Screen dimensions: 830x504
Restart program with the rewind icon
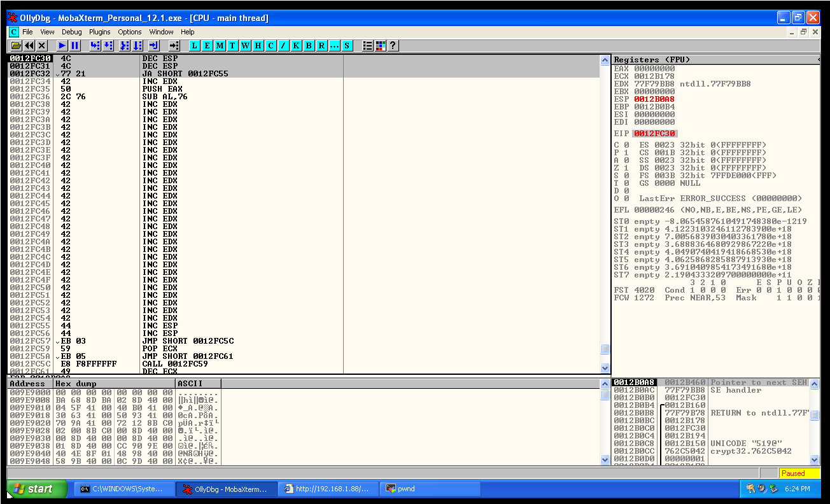coord(29,46)
